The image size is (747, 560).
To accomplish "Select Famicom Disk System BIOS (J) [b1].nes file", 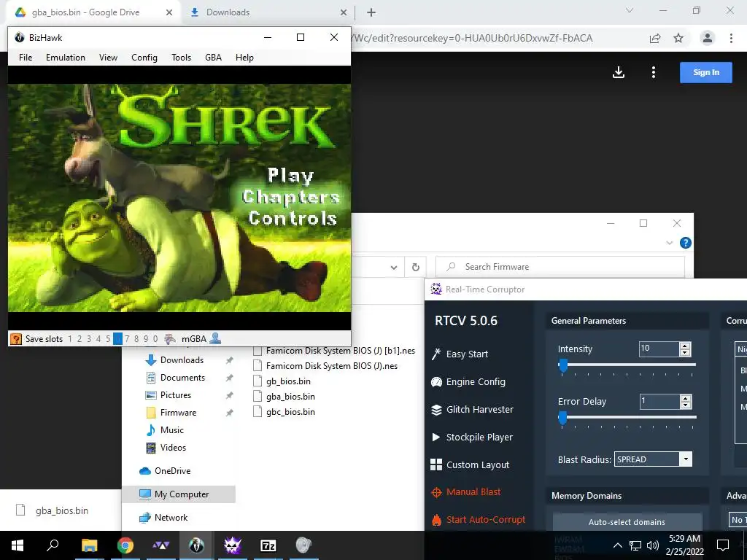I will click(340, 351).
